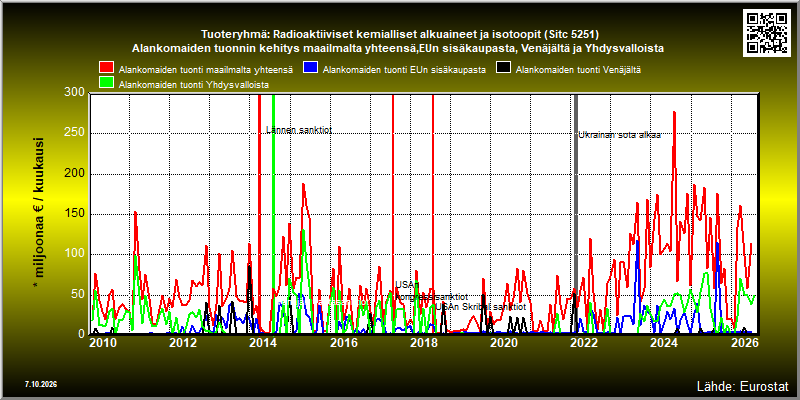Click the date stamp 7.10.2026
This screenshot has height=400, width=800.
coord(40,384)
